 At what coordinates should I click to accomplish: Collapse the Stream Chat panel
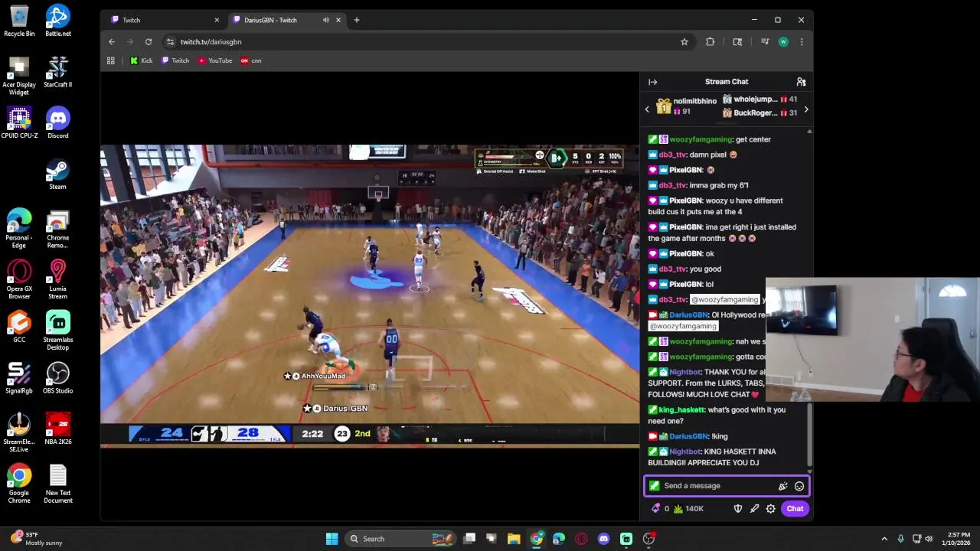652,82
